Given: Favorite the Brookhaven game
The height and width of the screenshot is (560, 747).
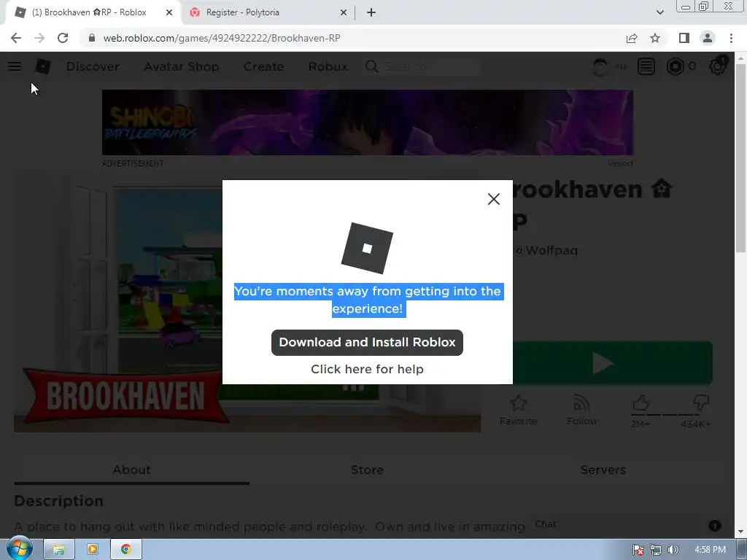Looking at the screenshot, I should 519,411.
